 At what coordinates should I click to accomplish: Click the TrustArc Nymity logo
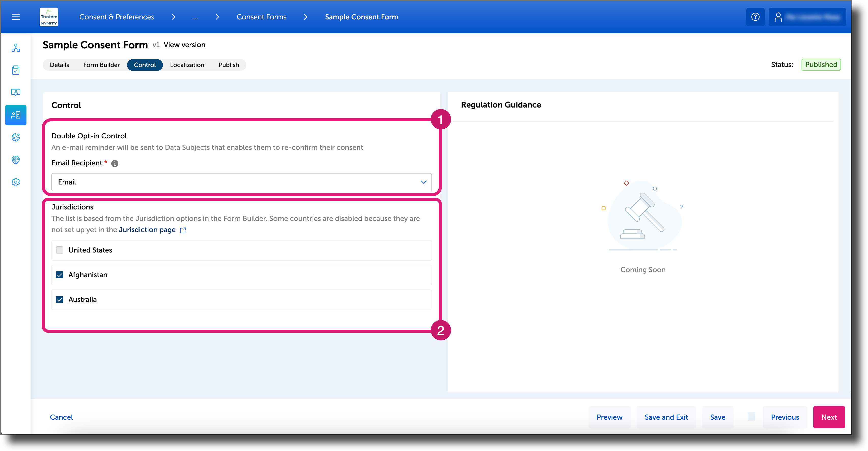[x=49, y=17]
